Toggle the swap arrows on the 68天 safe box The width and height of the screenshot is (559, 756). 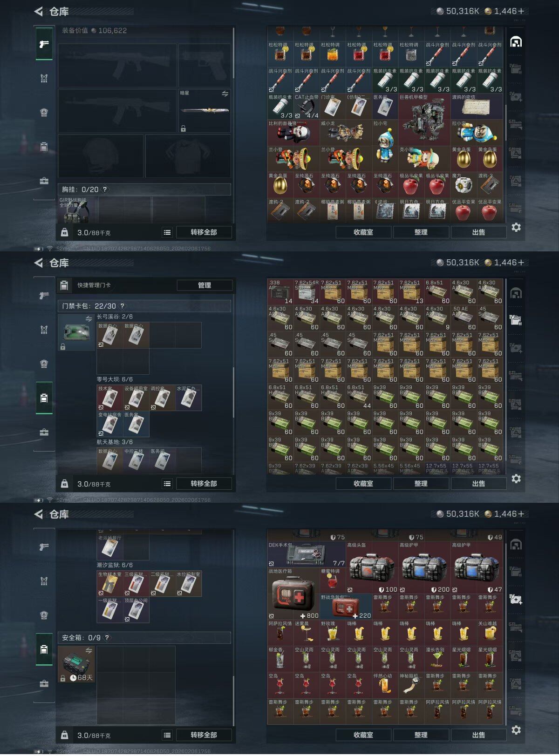pos(89,650)
